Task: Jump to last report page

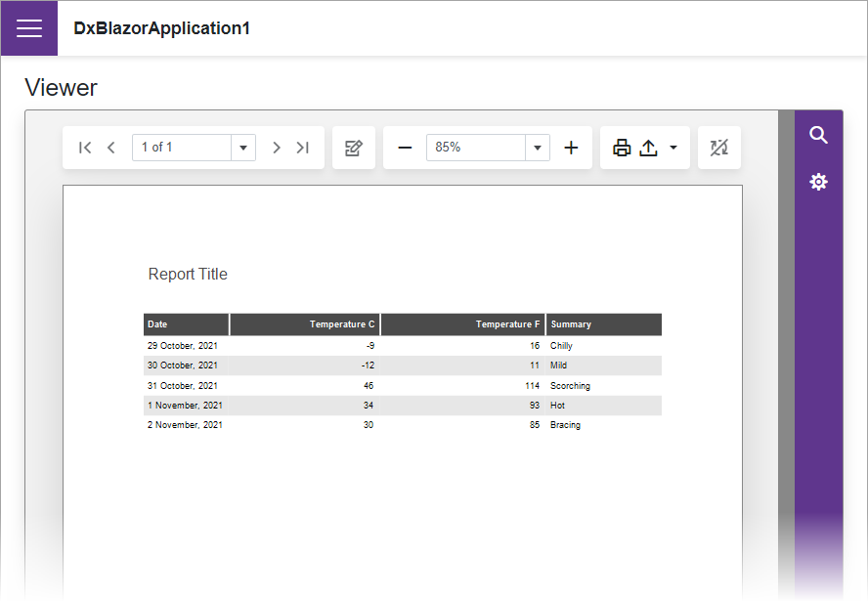Action: 303,148
